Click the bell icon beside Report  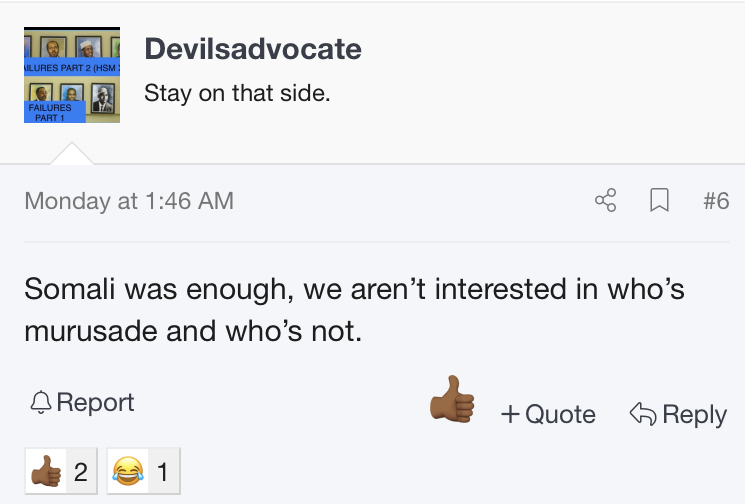41,402
